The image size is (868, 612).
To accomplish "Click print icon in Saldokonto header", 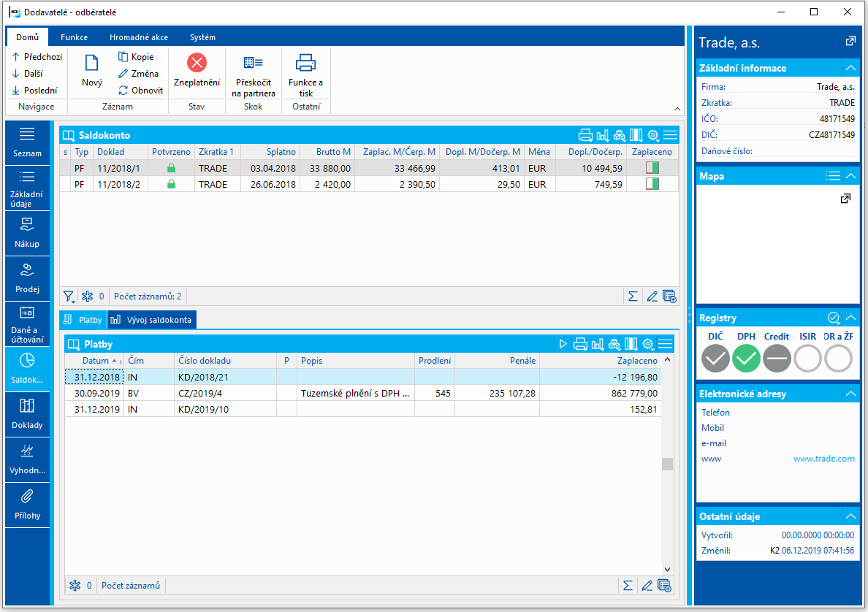I will (x=585, y=135).
